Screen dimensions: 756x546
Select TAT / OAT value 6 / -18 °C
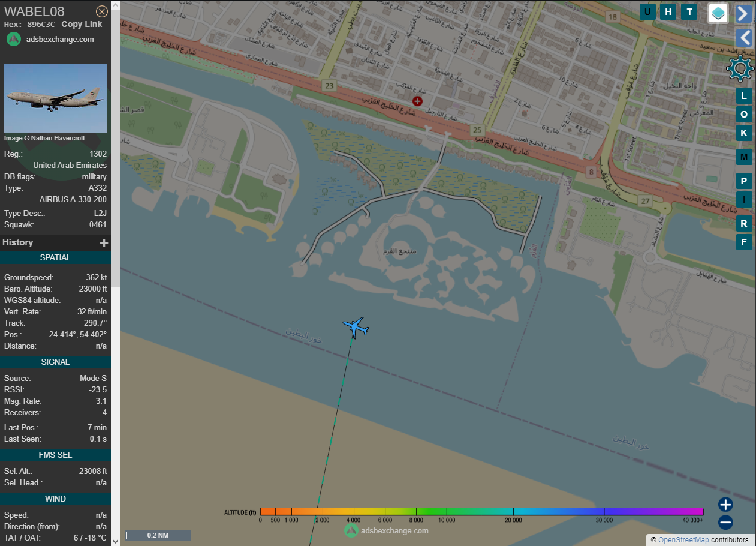click(x=90, y=538)
